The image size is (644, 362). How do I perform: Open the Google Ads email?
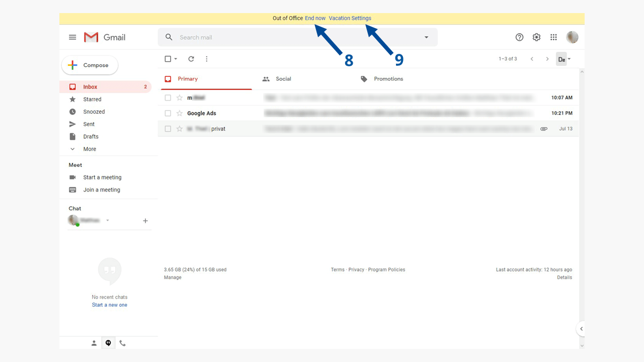point(368,113)
